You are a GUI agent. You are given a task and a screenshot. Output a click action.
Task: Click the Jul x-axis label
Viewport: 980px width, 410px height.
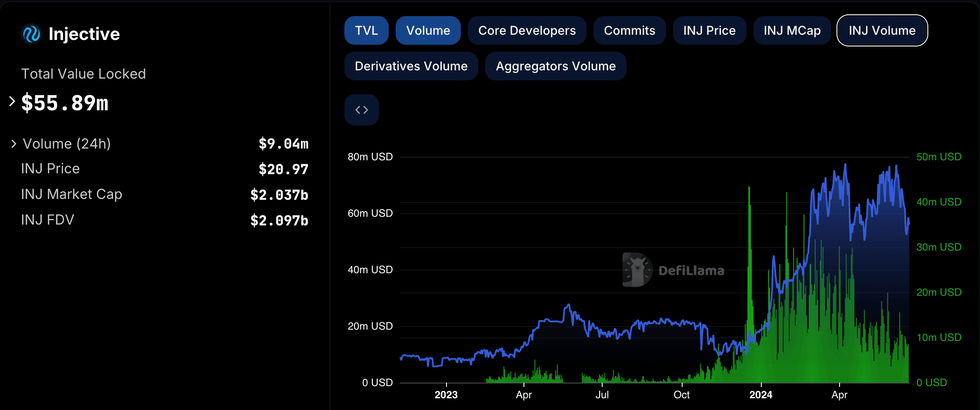(x=602, y=395)
